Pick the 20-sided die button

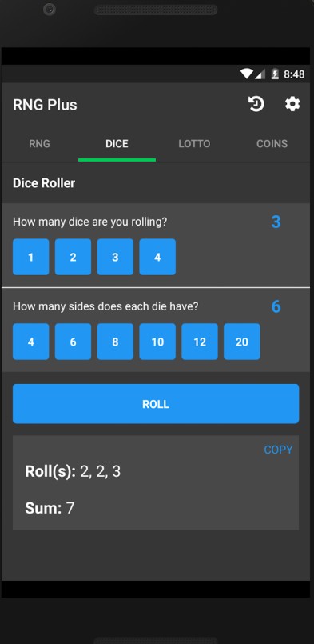tap(242, 342)
